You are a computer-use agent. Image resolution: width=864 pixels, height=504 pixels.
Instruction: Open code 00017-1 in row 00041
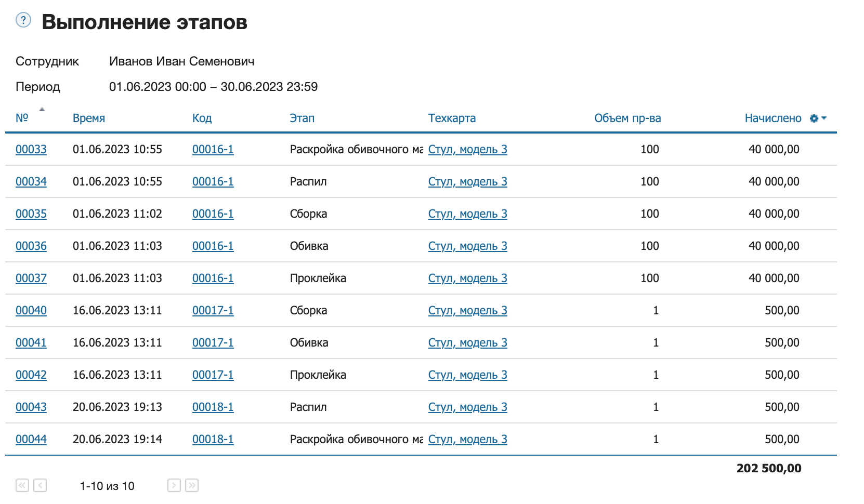point(213,342)
